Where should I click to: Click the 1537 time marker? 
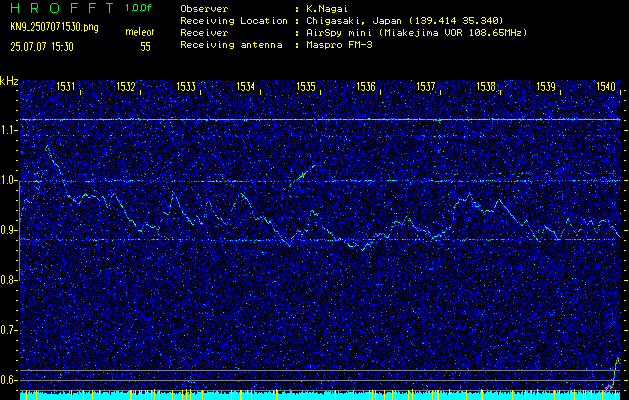pos(426,86)
